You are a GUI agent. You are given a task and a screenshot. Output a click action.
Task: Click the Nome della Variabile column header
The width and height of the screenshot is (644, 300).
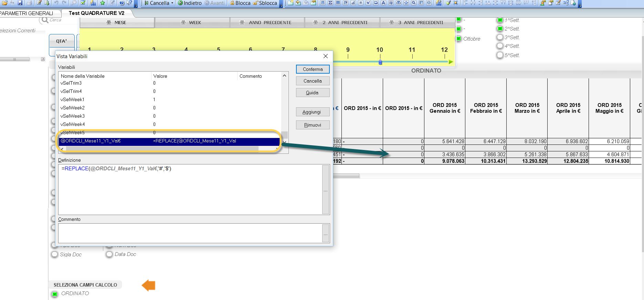tap(105, 76)
